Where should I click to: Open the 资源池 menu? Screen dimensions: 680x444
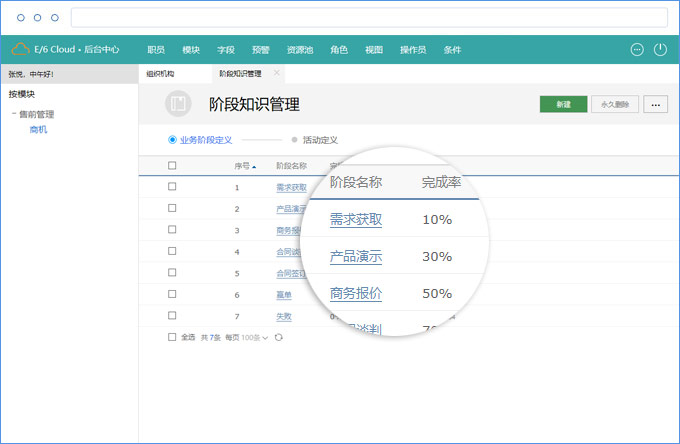(299, 49)
